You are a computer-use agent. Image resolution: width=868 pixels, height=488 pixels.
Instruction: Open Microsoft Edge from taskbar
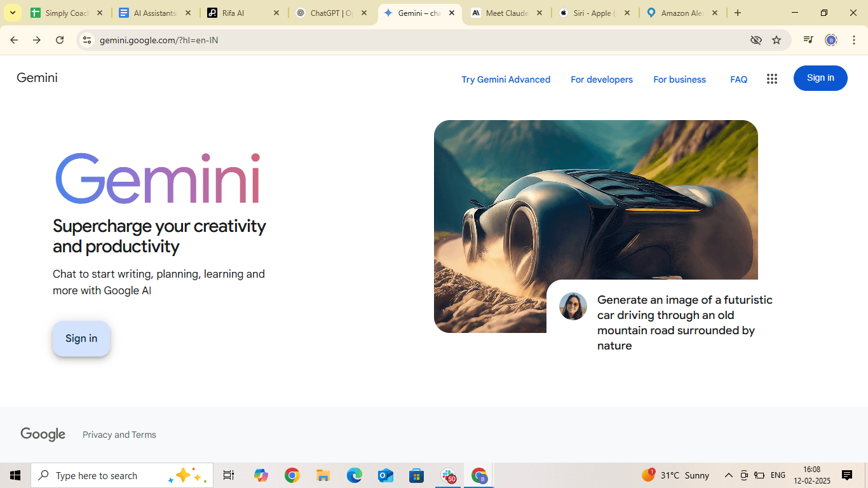pos(354,475)
